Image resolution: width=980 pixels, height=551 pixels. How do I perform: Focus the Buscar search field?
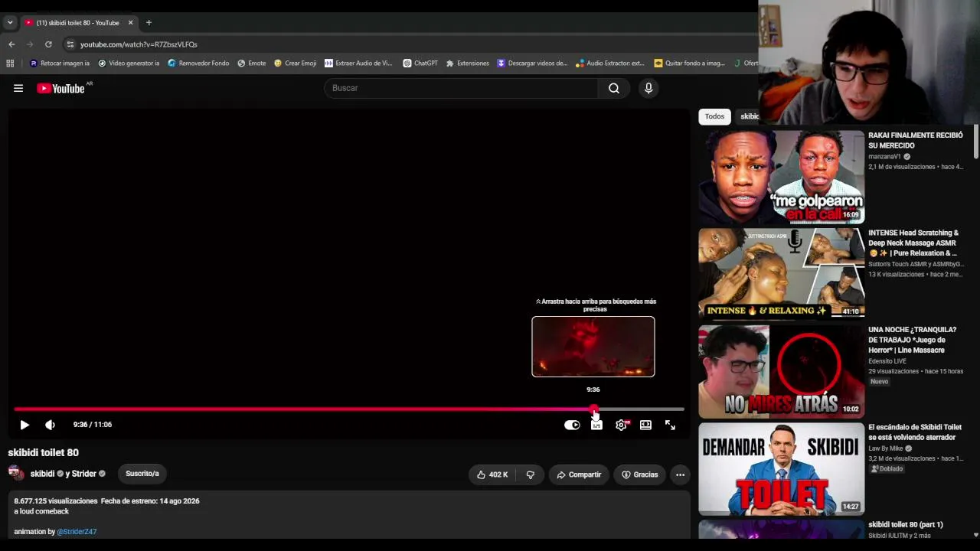(461, 88)
